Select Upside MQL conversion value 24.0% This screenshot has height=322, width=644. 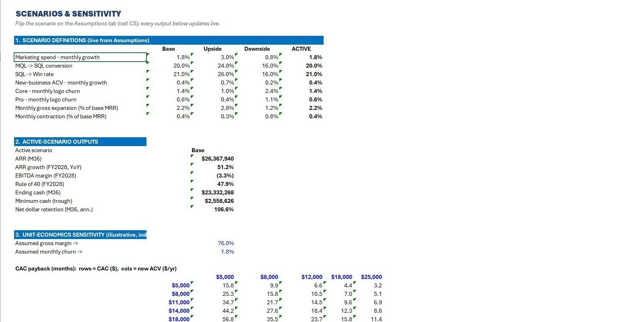point(226,66)
